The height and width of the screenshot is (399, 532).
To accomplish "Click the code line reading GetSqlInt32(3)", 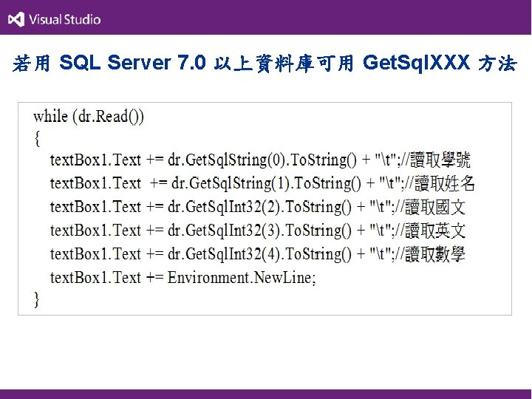I will [258, 231].
